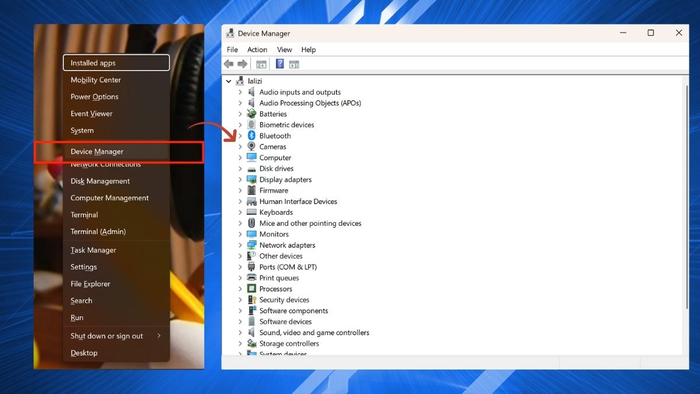Click the Monitors category icon

(x=251, y=234)
